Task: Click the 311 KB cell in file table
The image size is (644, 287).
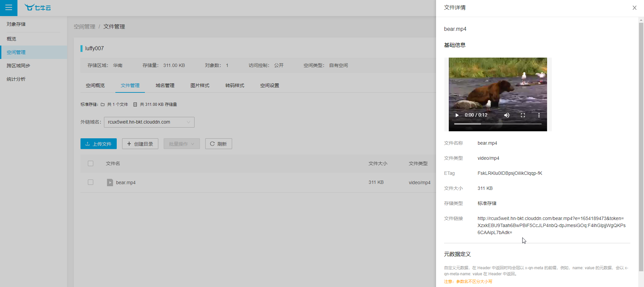Action: pyautogui.click(x=376, y=182)
